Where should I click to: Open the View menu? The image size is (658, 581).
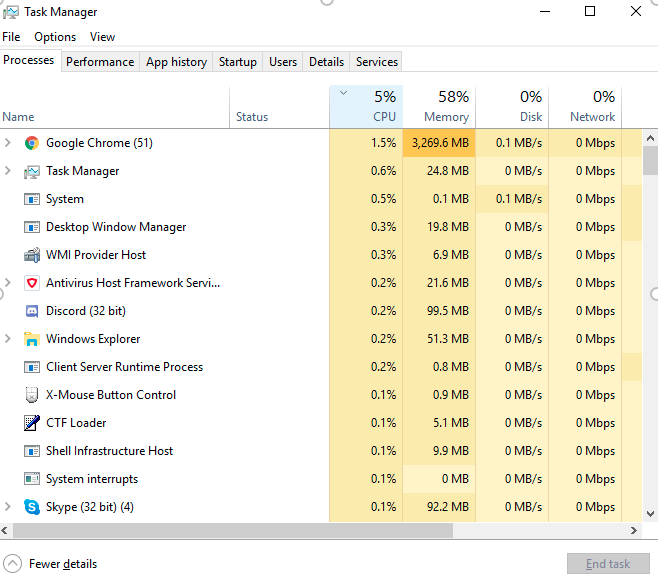[x=102, y=37]
